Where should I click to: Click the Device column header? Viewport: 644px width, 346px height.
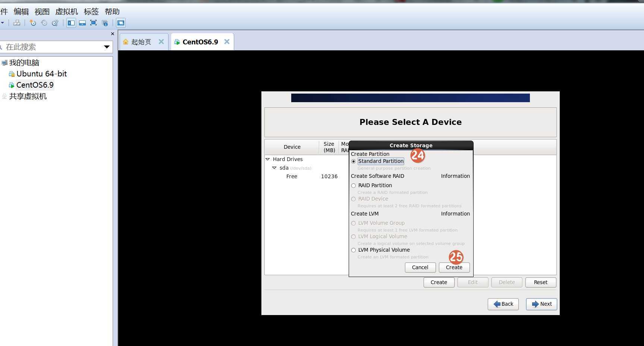coord(292,147)
